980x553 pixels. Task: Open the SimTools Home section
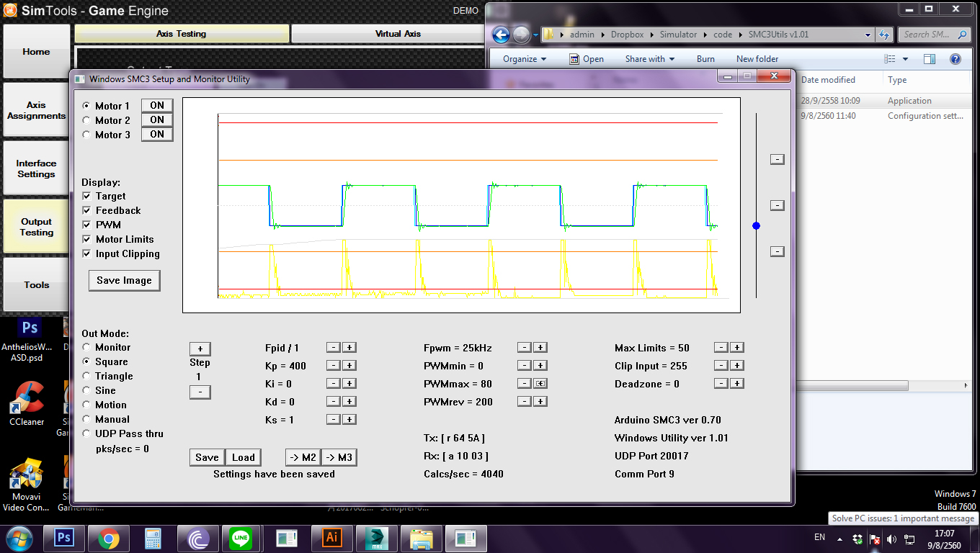[x=36, y=51]
